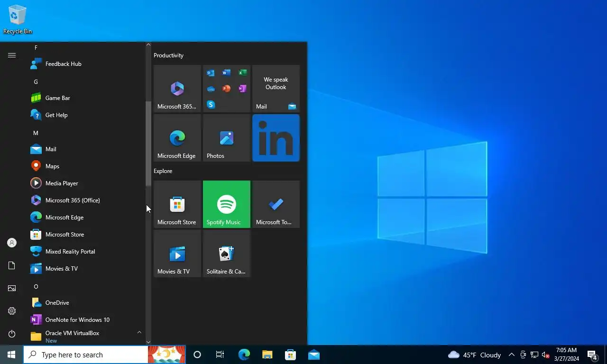Open the Photos tile
The width and height of the screenshot is (607, 364).
(x=227, y=138)
